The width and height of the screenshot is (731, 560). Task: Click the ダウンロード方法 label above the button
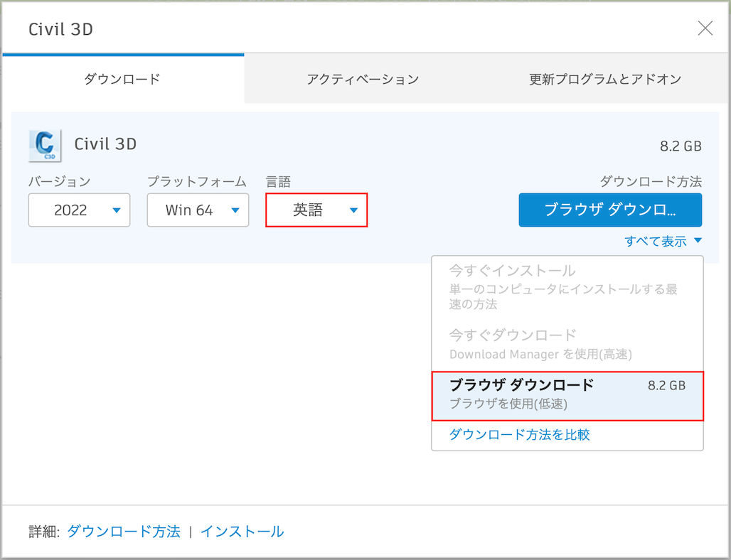pyautogui.click(x=651, y=181)
